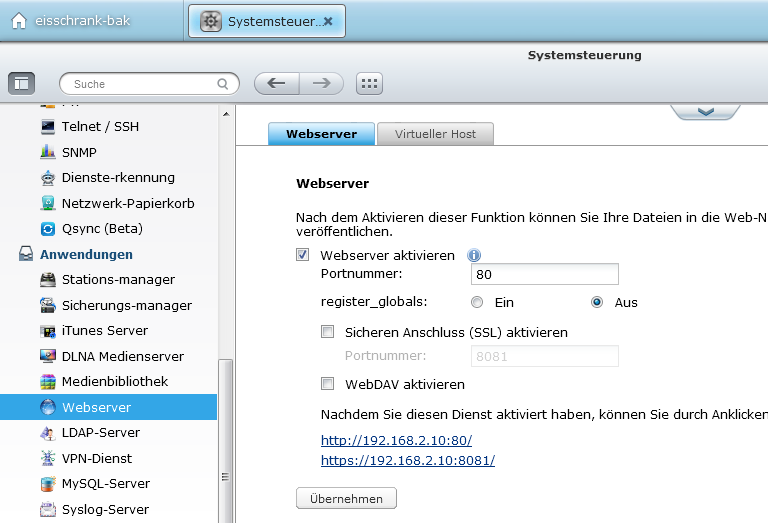This screenshot has width=768, height=523.
Task: Click the home icon next to eisschrank-bak
Action: (x=19, y=21)
